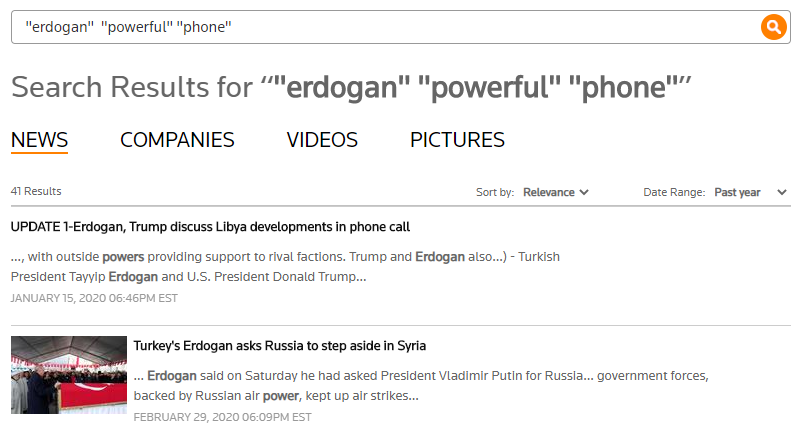
Task: Click the 41 Results count label
Action: (36, 191)
